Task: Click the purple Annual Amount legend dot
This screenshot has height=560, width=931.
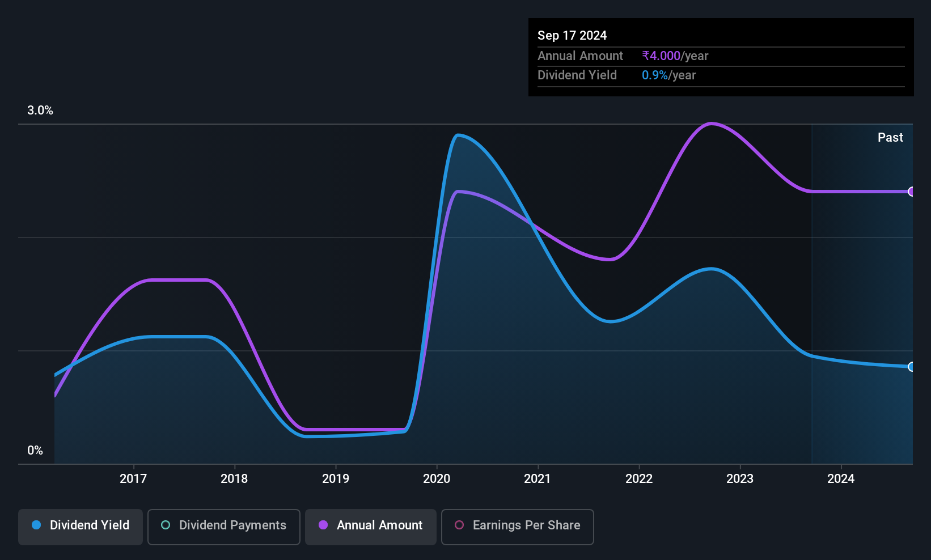Action: pos(323,525)
